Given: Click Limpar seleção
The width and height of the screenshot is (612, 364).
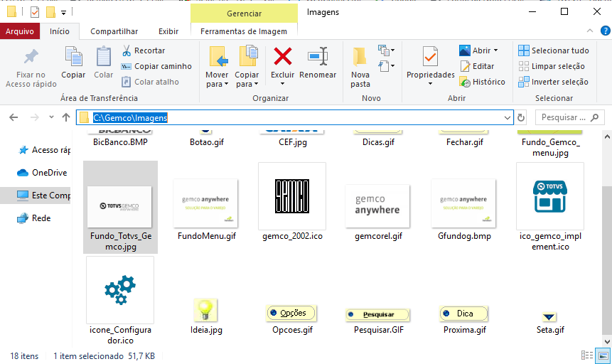Looking at the screenshot, I should click(552, 66).
